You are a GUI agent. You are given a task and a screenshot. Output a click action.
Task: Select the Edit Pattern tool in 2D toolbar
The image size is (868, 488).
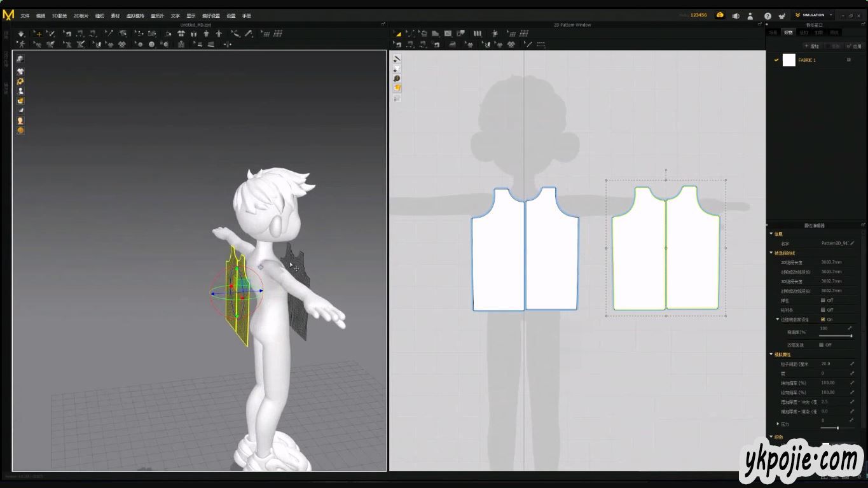click(410, 34)
